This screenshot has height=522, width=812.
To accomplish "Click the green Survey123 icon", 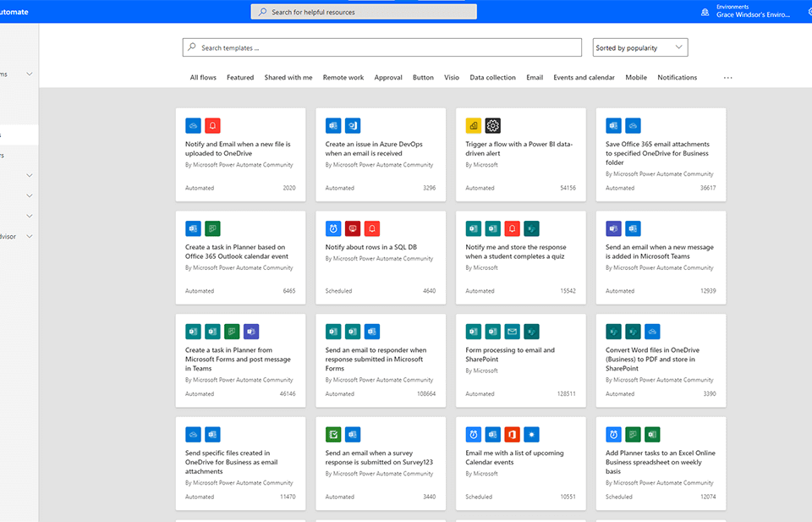I will pos(333,434).
